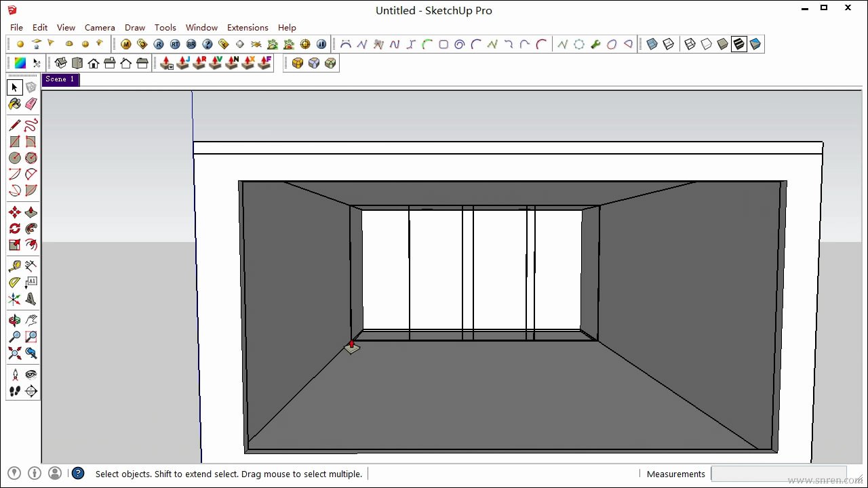Image resolution: width=868 pixels, height=488 pixels.
Task: Select the Rectangle tool
Action: click(x=14, y=142)
